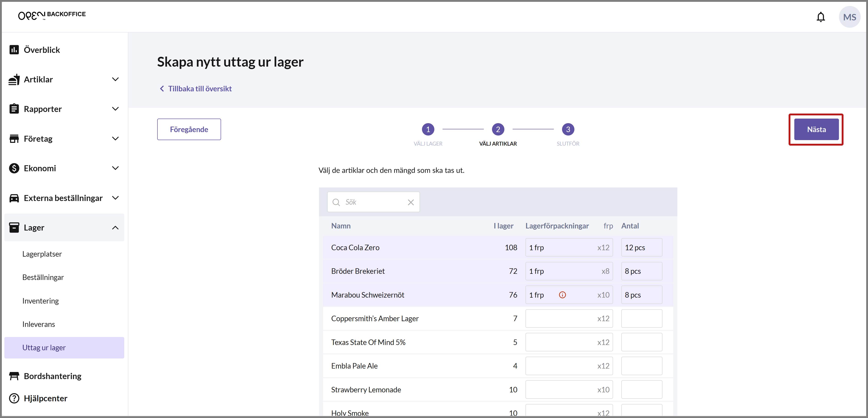Click step 2 Välj artiklar circle

pos(498,129)
